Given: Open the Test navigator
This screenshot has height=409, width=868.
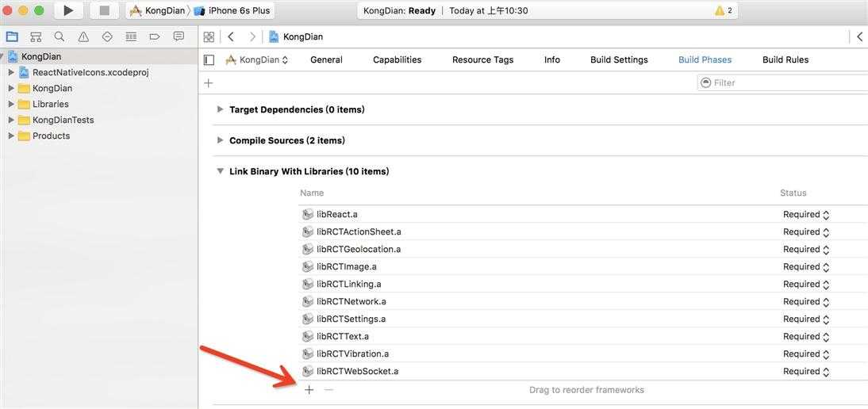Looking at the screenshot, I should tap(107, 37).
